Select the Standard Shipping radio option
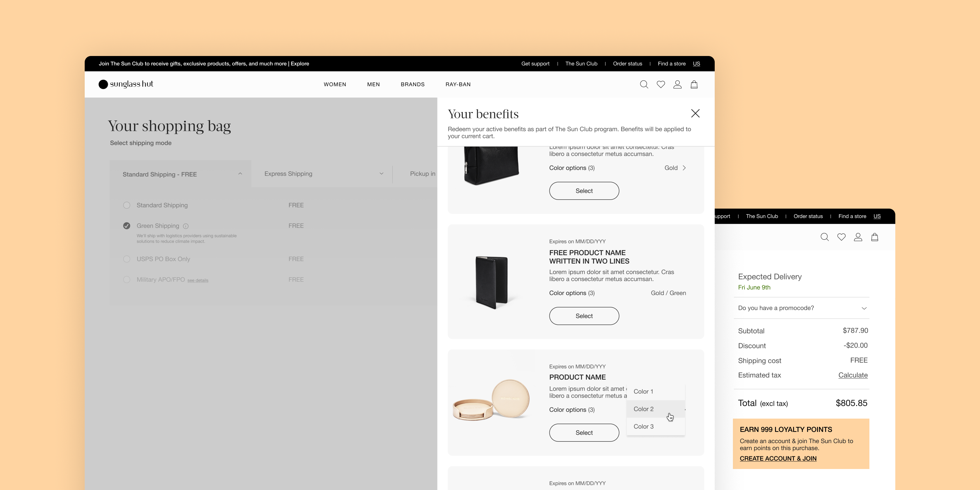The image size is (980, 490). pyautogui.click(x=127, y=205)
